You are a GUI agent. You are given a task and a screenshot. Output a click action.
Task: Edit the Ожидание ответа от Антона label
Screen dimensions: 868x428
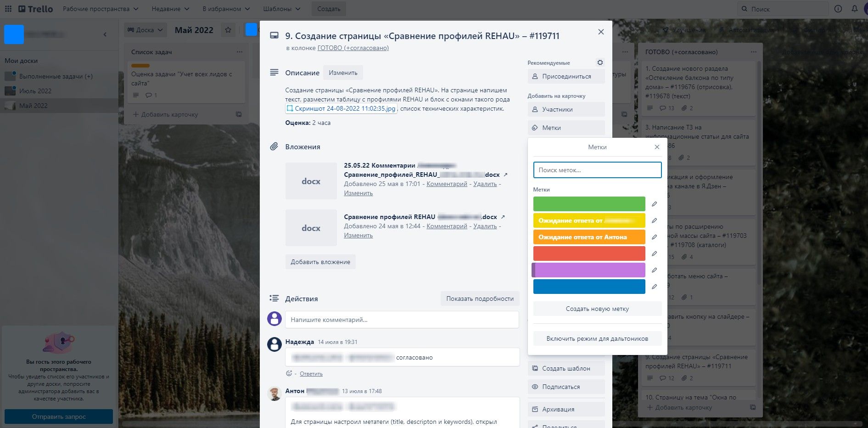[x=654, y=237]
